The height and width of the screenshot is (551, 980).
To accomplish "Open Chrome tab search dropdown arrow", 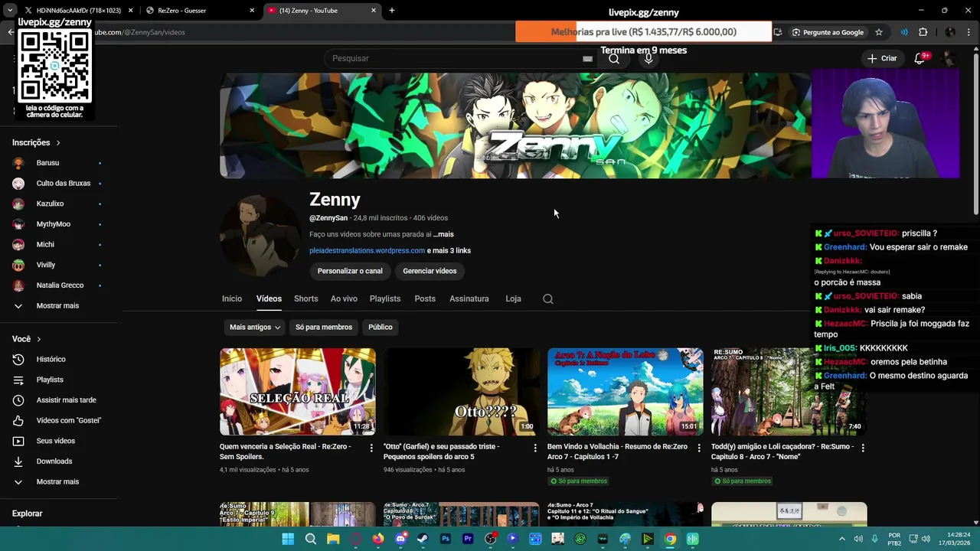I will [10, 11].
